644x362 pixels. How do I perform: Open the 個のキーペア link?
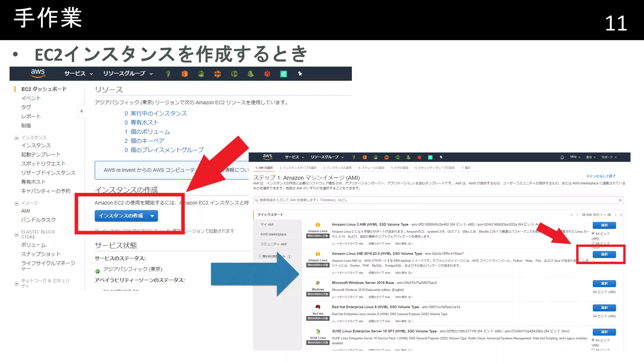(x=147, y=141)
